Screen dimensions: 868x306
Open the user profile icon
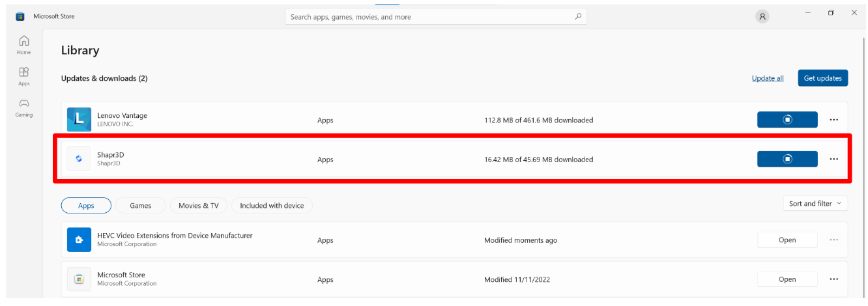(x=762, y=17)
